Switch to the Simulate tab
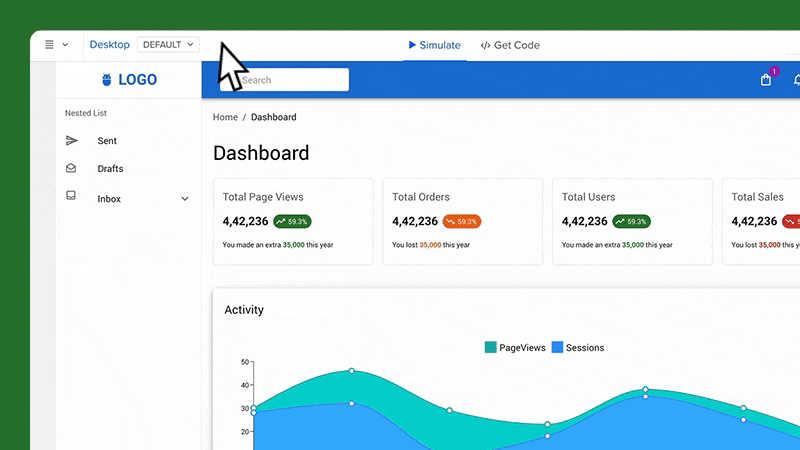 pos(435,45)
